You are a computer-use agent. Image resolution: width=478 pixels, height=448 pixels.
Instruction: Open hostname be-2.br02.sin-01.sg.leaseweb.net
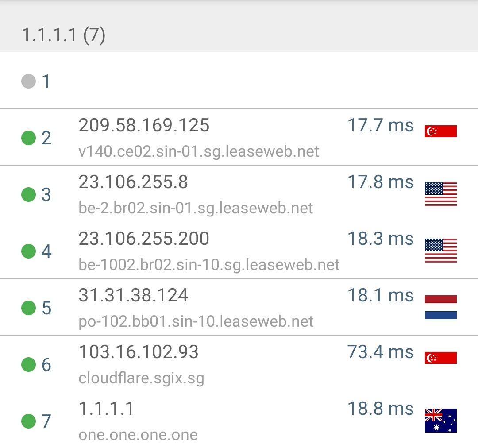pyautogui.click(x=196, y=208)
